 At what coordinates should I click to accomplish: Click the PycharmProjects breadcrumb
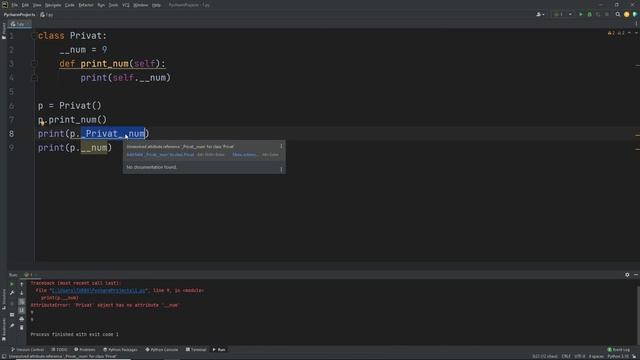(x=19, y=15)
